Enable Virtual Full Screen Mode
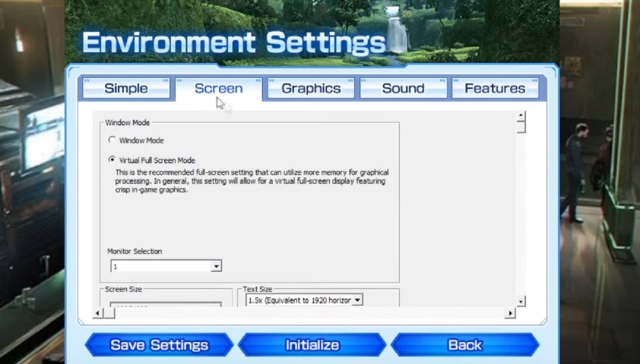 pyautogui.click(x=112, y=160)
